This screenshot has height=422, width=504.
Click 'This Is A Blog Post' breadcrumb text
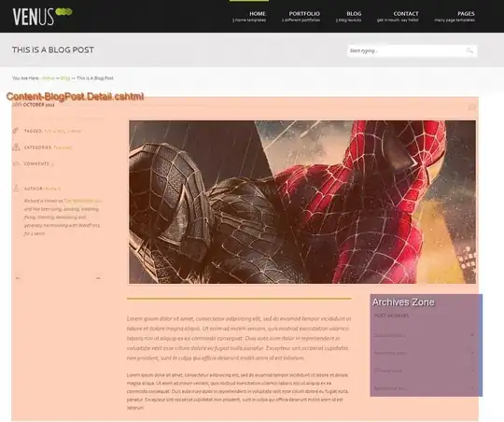tap(95, 78)
